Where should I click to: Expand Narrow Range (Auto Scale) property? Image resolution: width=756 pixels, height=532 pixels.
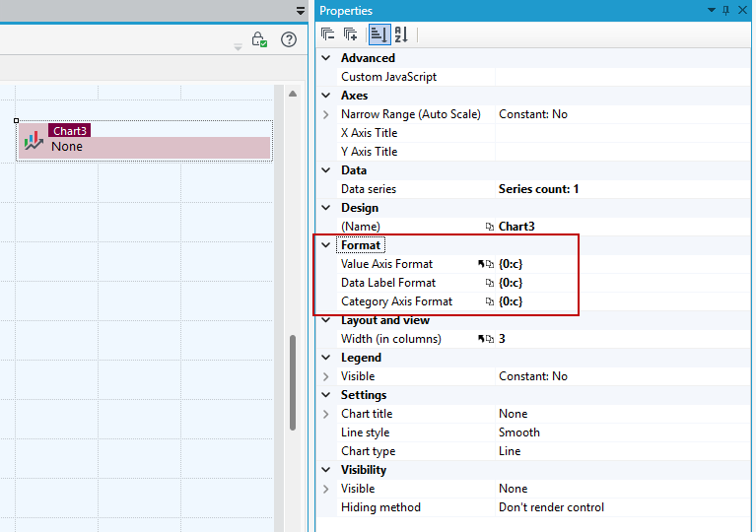(326, 114)
